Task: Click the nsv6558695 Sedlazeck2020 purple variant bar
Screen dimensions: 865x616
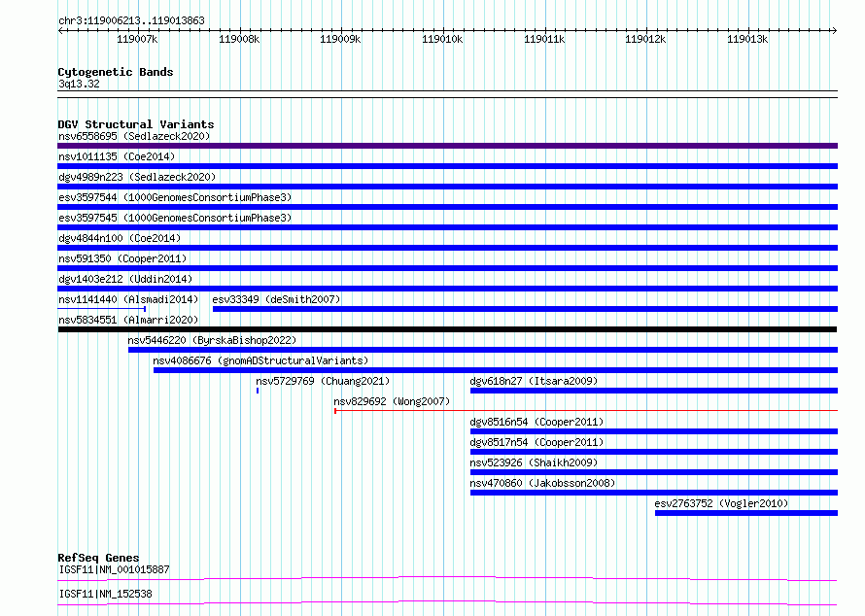Action: click(x=447, y=146)
